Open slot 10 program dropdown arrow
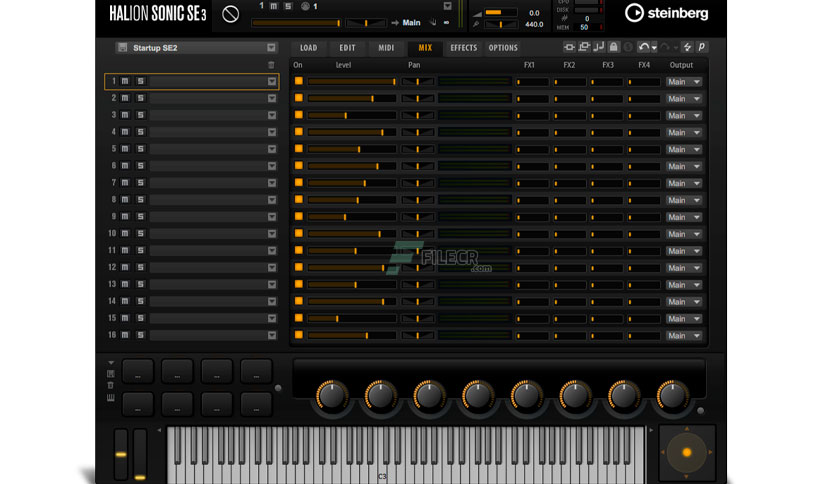Viewport: 836px width, 484px height. click(272, 233)
